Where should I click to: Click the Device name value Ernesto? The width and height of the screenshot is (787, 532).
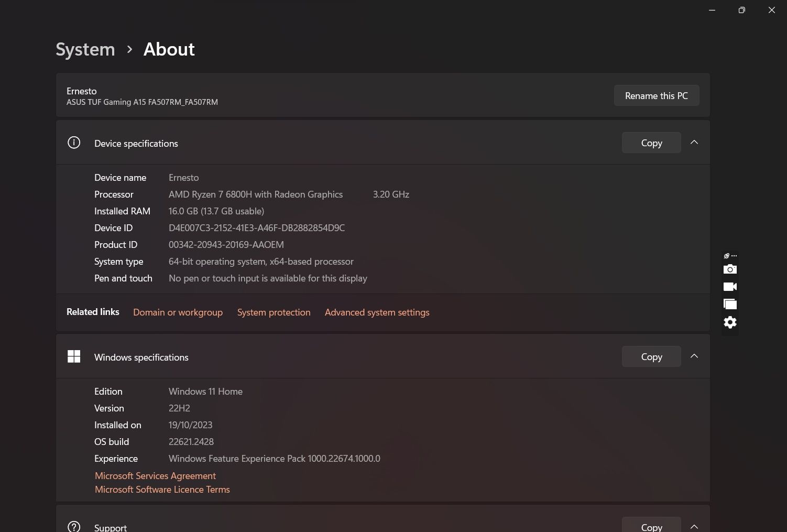pos(183,177)
